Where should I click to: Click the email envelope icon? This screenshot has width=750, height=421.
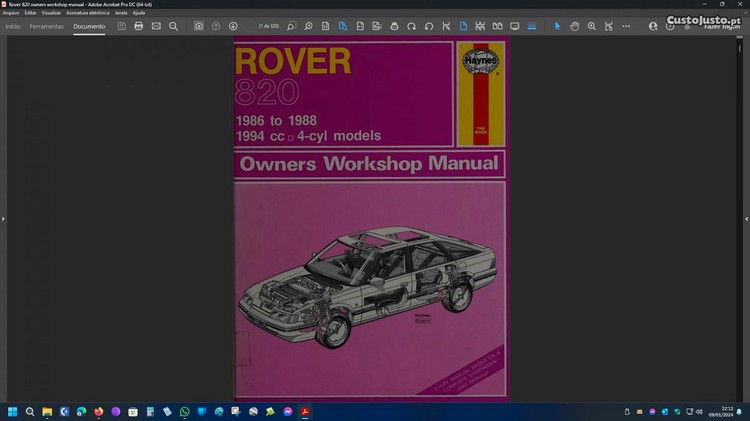point(156,26)
